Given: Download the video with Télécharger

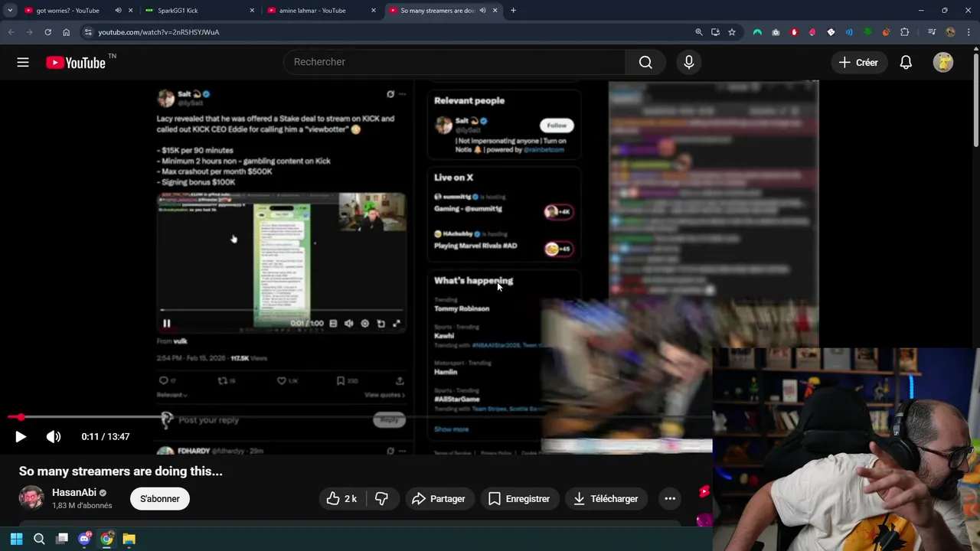Looking at the screenshot, I should click(x=606, y=499).
